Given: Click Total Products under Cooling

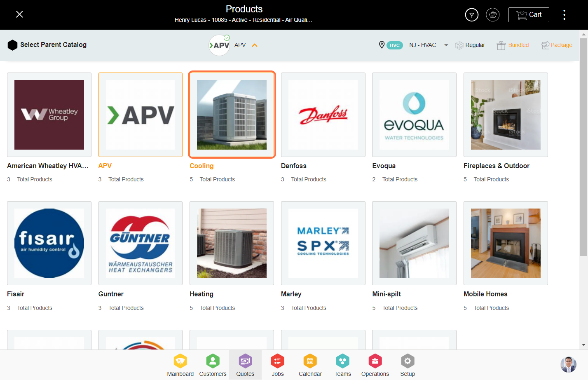Looking at the screenshot, I should [x=217, y=179].
